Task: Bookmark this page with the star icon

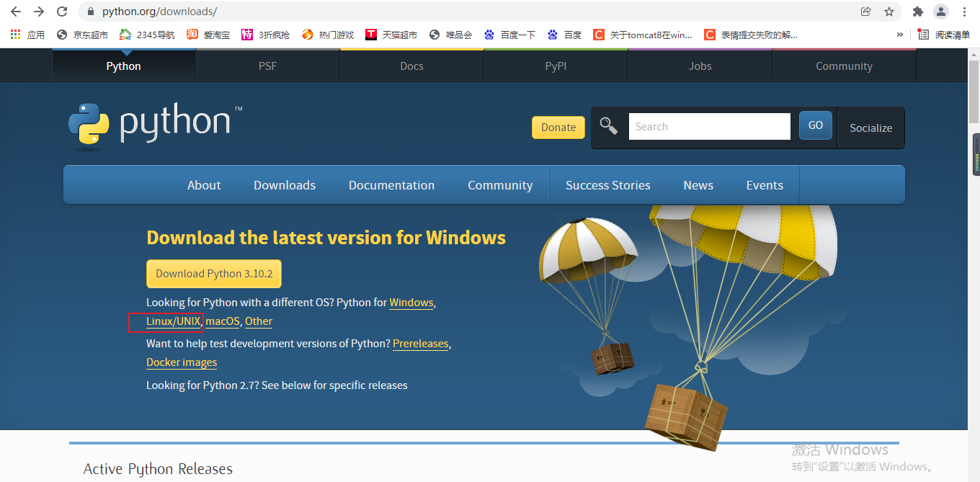Action: click(889, 12)
